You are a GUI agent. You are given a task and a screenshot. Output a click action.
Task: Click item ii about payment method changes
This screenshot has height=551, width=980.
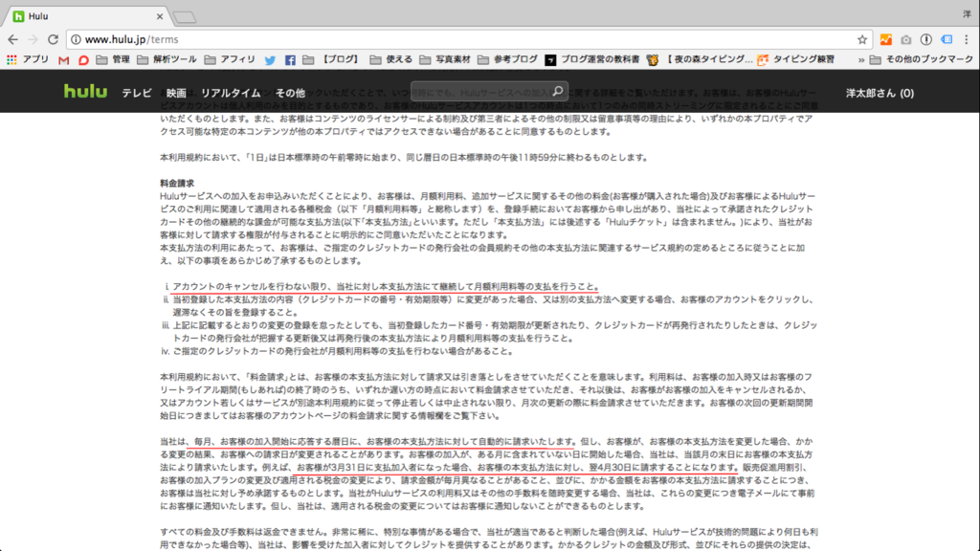click(493, 305)
